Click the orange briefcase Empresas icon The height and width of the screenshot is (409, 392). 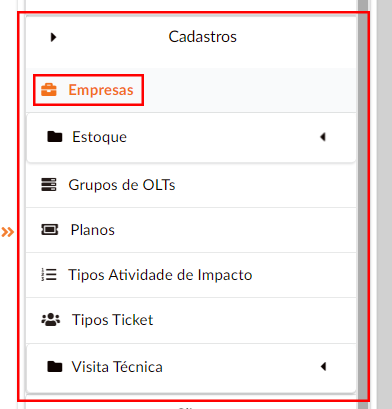[x=49, y=90]
